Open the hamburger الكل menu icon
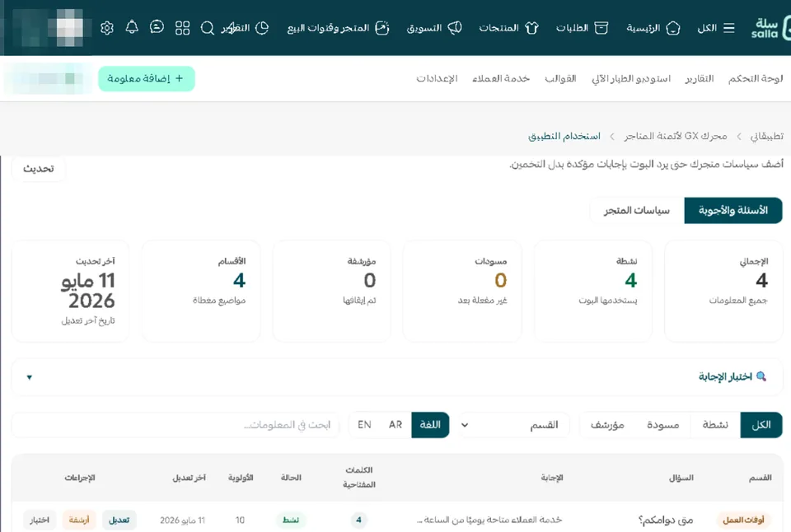Image resolution: width=791 pixels, height=532 pixels. click(729, 28)
